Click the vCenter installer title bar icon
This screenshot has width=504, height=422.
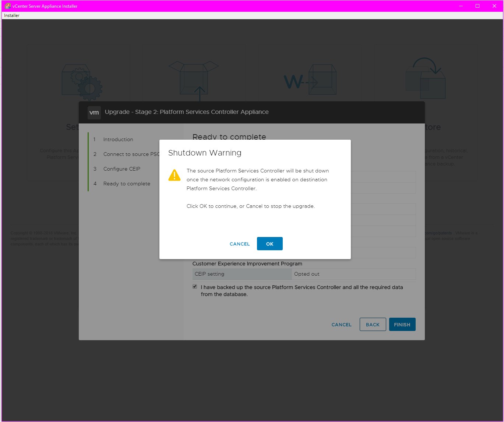click(7, 6)
